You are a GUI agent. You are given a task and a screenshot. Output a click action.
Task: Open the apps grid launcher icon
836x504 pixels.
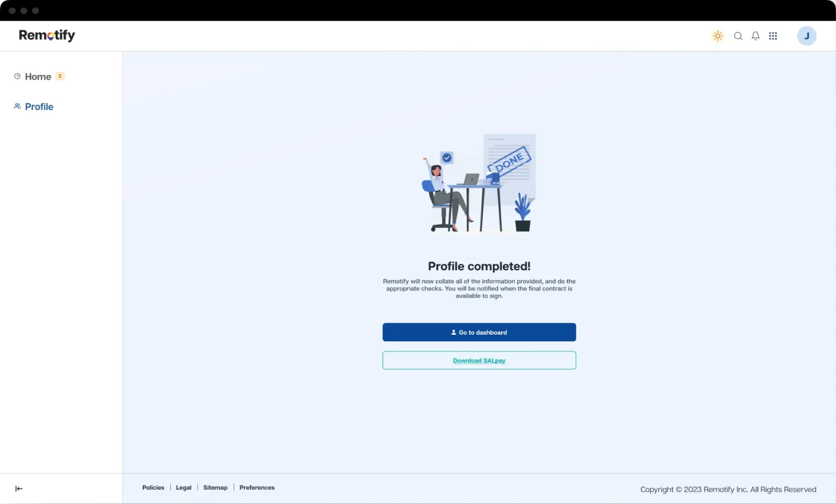(773, 36)
